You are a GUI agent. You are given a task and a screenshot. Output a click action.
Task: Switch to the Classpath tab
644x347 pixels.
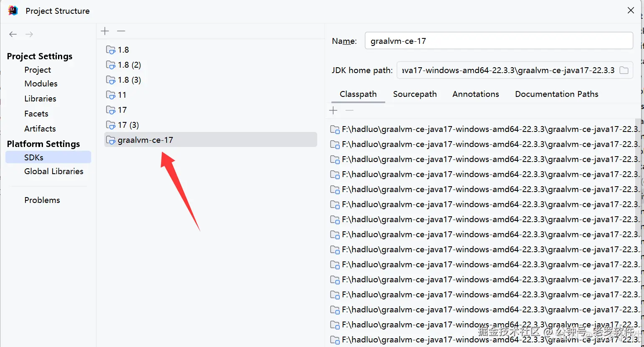click(358, 94)
